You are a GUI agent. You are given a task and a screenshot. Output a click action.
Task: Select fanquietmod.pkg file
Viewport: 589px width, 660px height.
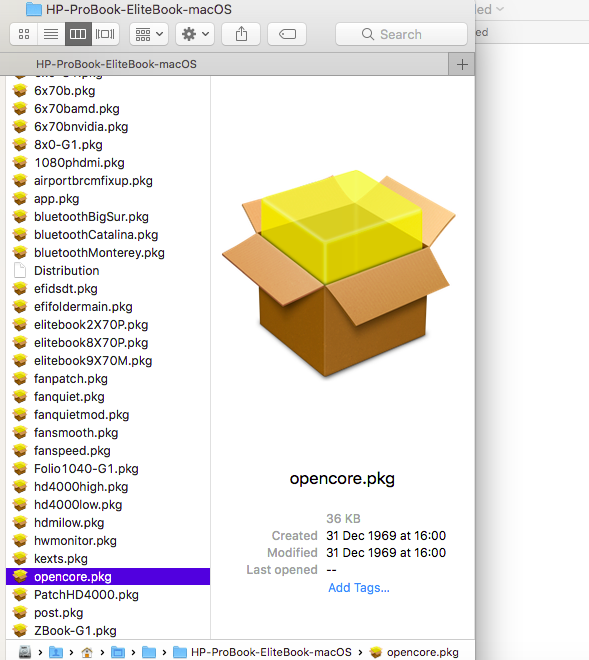point(108,415)
